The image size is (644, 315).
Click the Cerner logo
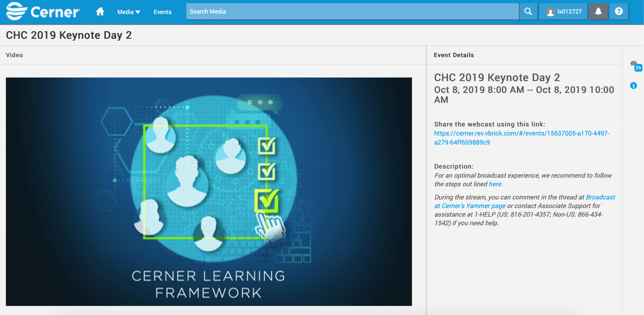43,11
